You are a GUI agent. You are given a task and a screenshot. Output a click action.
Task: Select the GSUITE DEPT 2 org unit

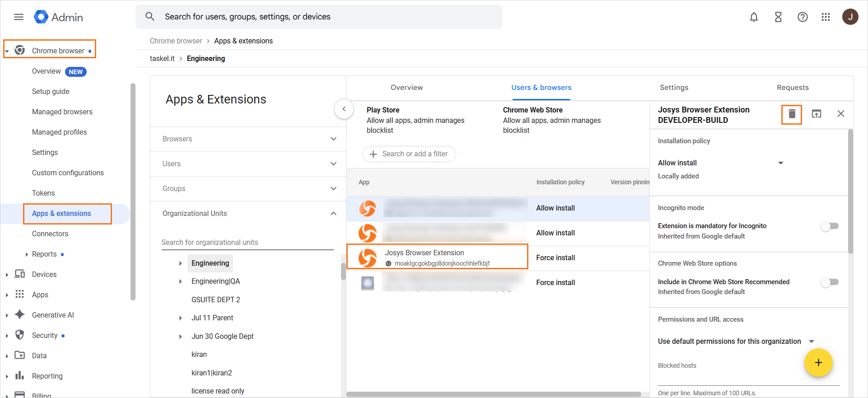(x=216, y=300)
